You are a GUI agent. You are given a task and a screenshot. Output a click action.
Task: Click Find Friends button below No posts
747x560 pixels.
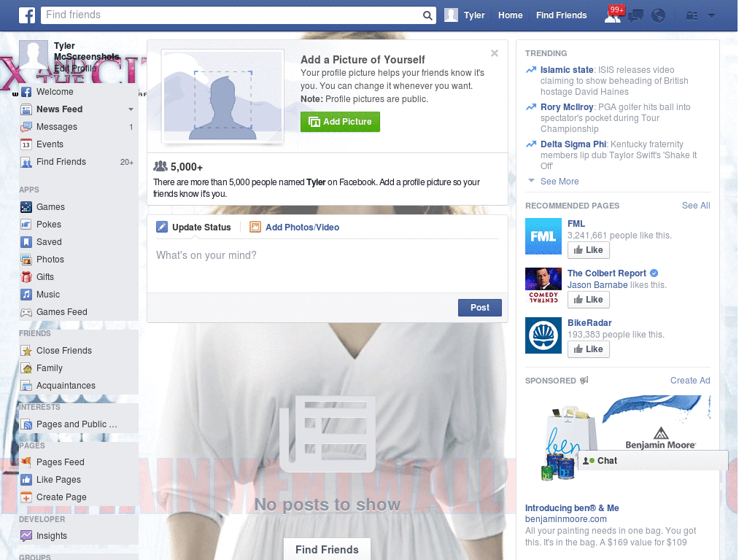point(327,550)
